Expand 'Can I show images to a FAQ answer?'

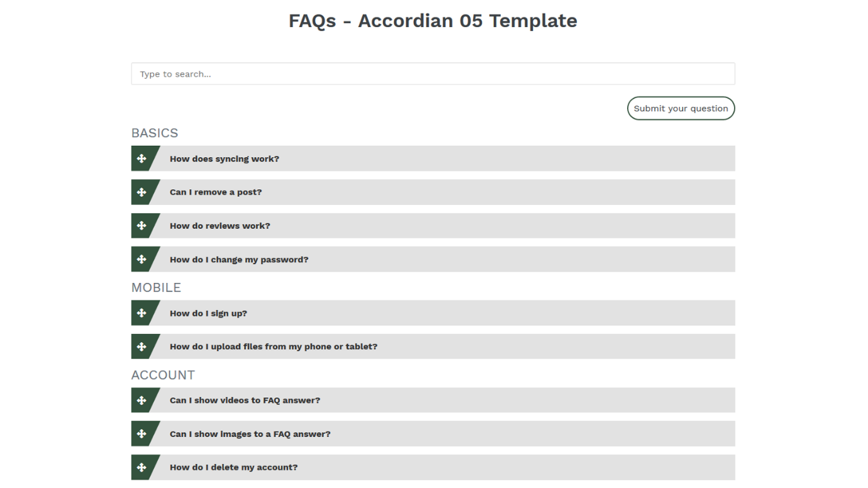click(x=250, y=434)
